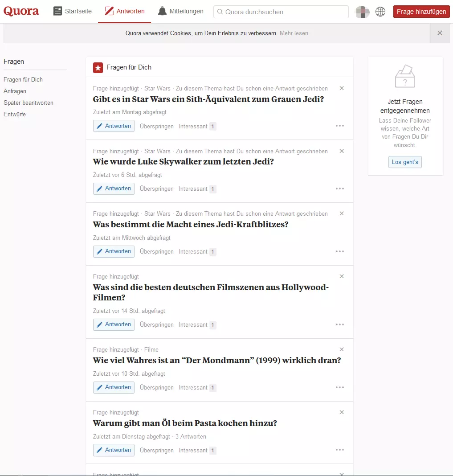Dismiss the Sith-Äquivalent question card

point(342,88)
